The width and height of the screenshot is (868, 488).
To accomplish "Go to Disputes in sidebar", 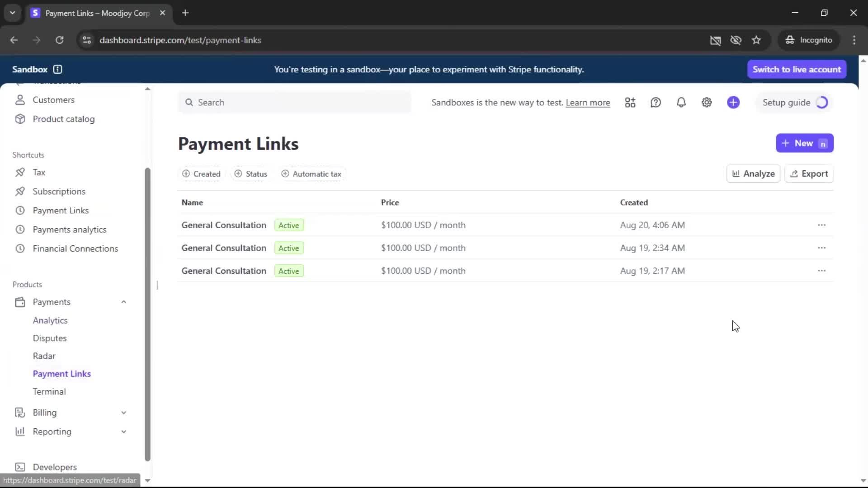I will click(49, 338).
